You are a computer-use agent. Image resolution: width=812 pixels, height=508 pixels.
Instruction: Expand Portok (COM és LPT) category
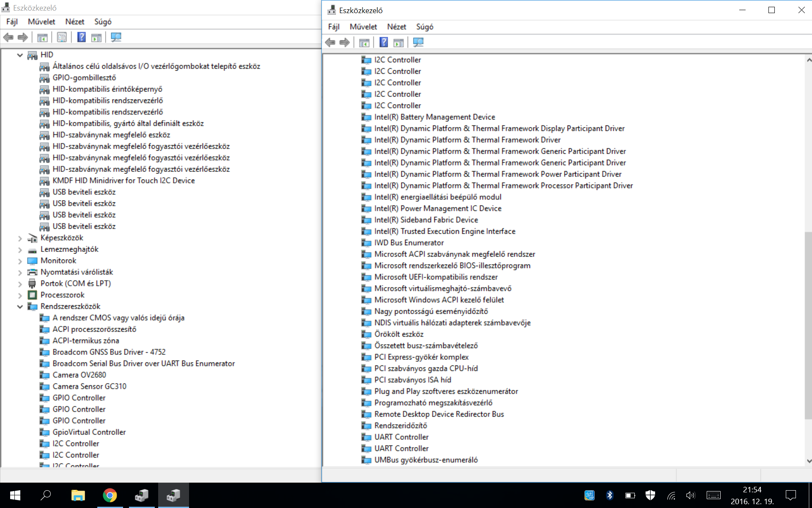(20, 284)
